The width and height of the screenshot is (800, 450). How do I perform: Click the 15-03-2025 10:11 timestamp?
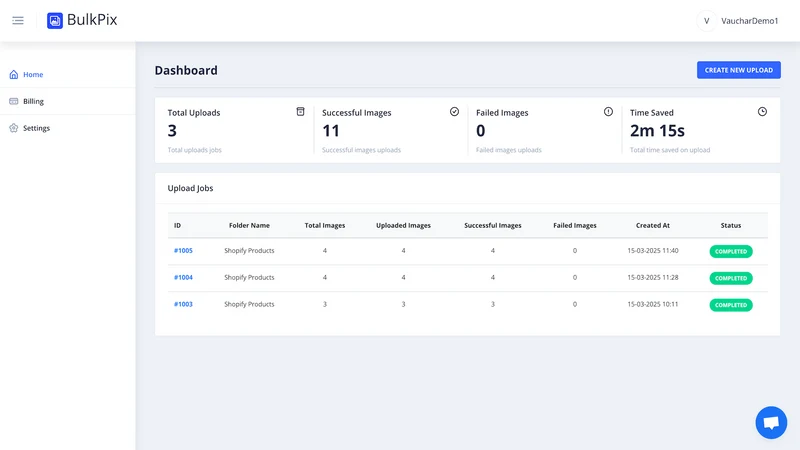[x=653, y=304]
